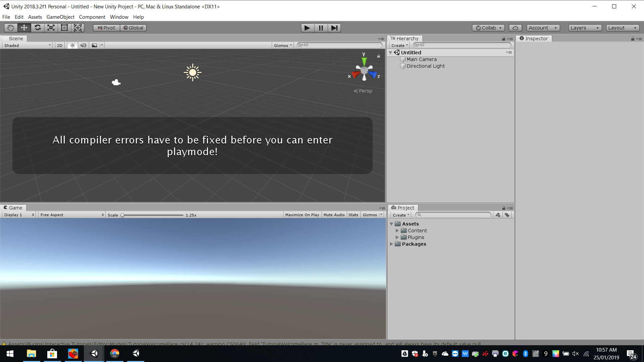The image size is (644, 362).
Task: Launch Unity from the taskbar
Action: [94, 353]
